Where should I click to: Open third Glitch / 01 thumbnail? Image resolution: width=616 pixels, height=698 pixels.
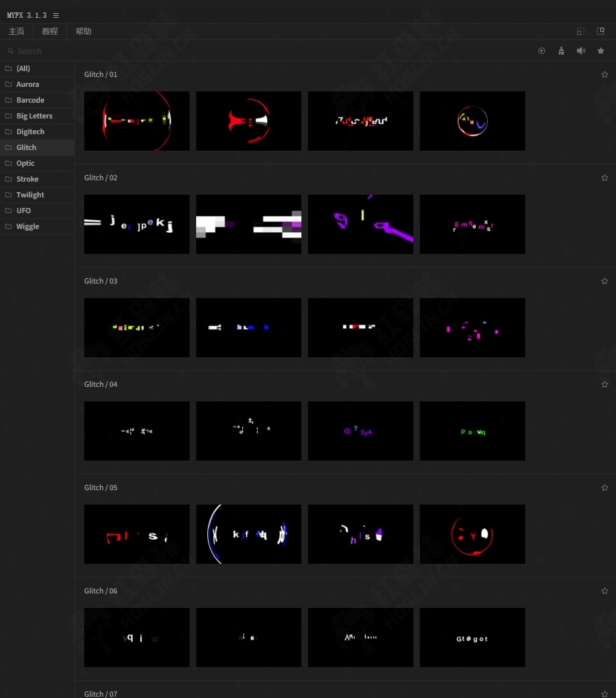[x=361, y=121]
